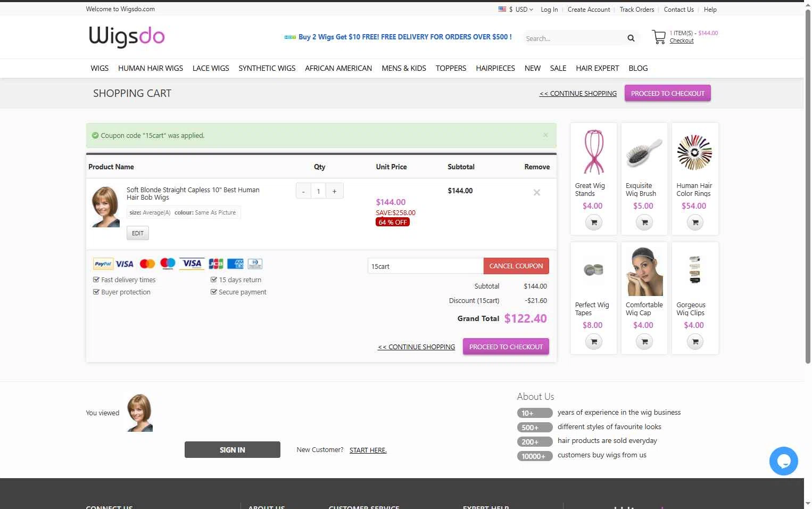The image size is (812, 509).
Task: Click 15 days return check item
Action: click(x=236, y=280)
